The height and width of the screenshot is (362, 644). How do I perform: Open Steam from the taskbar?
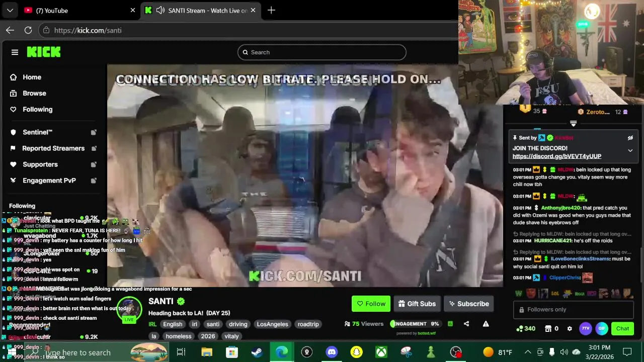point(257,352)
